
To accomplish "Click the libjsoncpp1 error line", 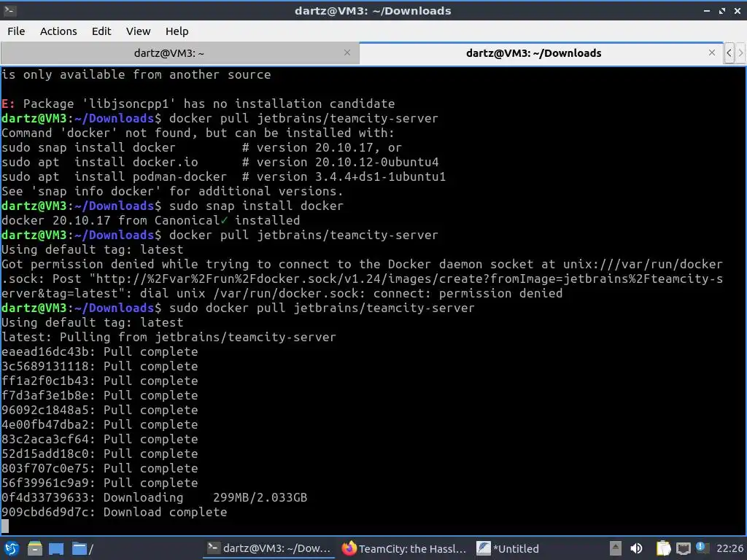I will click(198, 104).
